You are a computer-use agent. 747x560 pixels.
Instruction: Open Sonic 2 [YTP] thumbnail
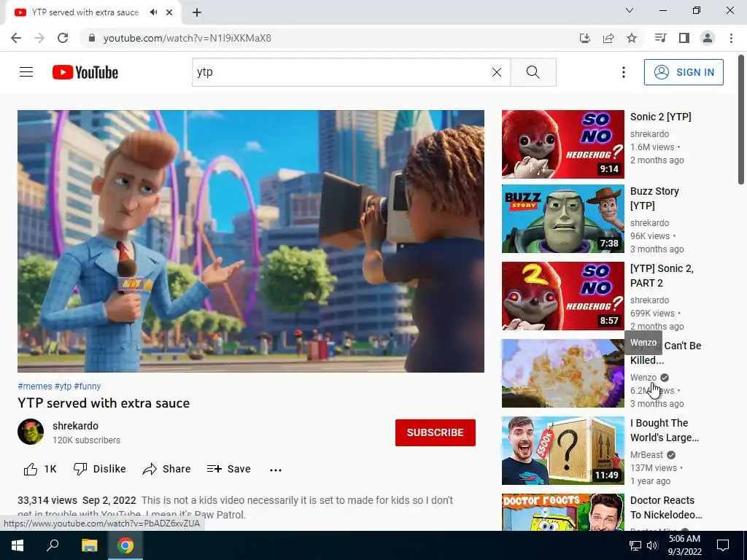point(562,144)
